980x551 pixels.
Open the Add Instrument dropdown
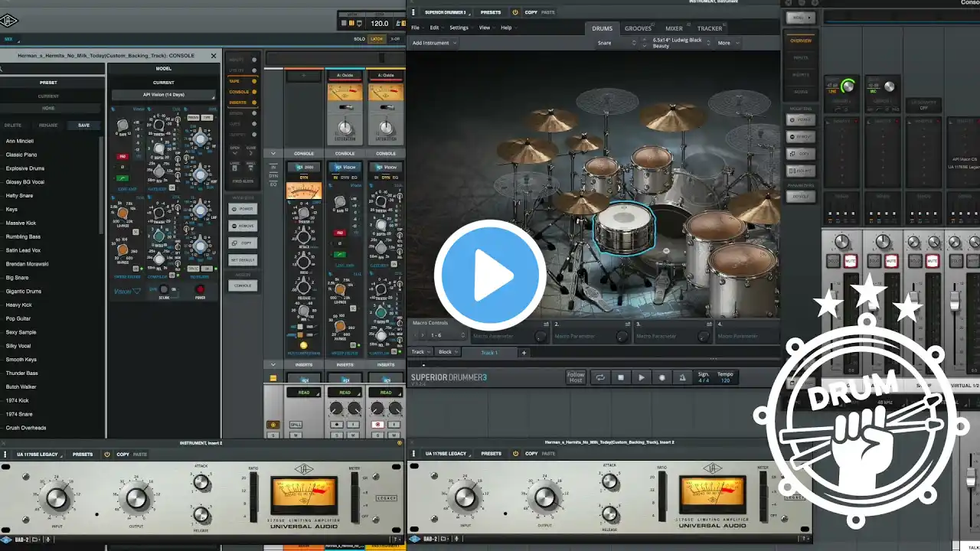[x=434, y=43]
